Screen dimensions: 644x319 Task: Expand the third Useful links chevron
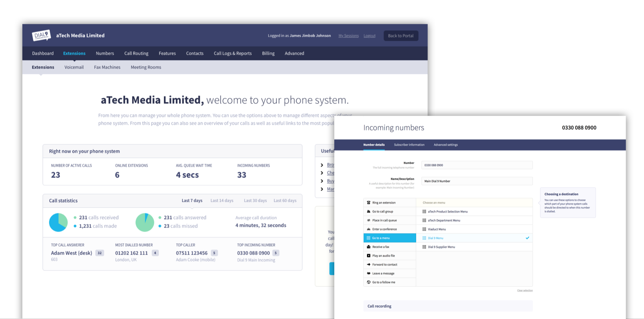point(322,181)
